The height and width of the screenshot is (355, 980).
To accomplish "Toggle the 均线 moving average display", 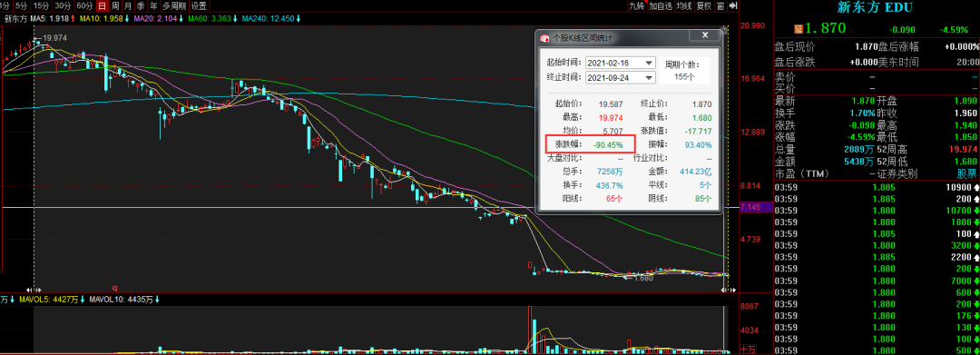I will pyautogui.click(x=684, y=5).
